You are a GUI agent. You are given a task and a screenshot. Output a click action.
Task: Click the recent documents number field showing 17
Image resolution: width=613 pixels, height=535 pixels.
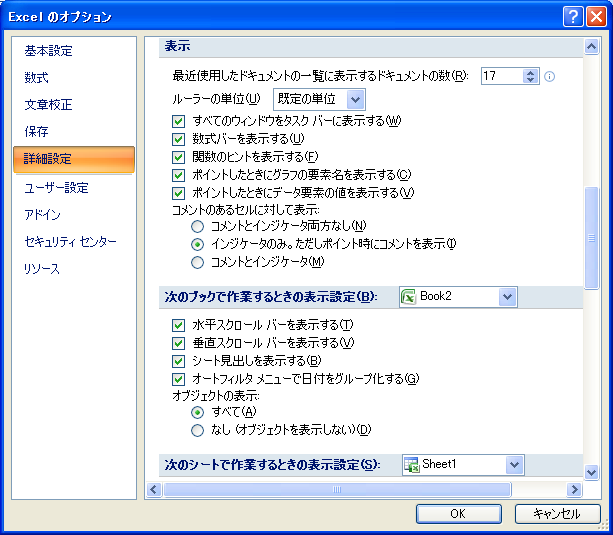[502, 76]
